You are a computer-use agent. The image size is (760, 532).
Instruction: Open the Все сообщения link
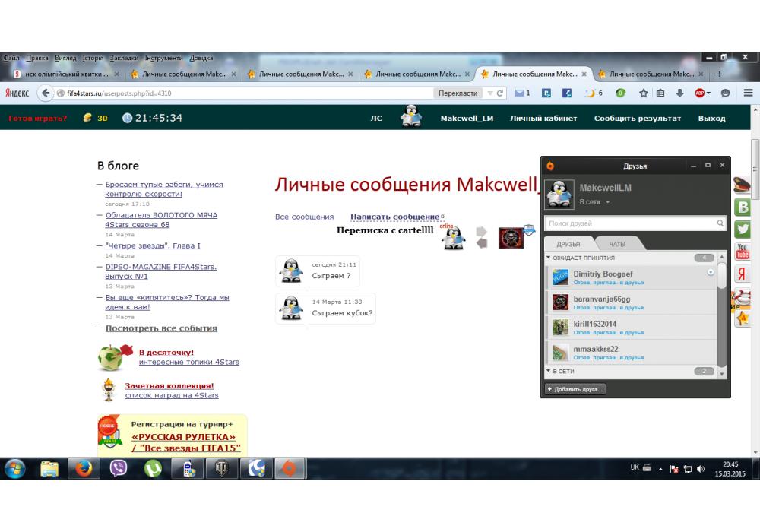point(305,217)
